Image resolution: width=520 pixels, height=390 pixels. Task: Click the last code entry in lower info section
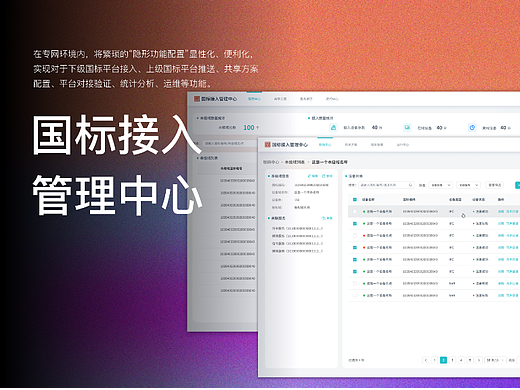click(x=297, y=251)
